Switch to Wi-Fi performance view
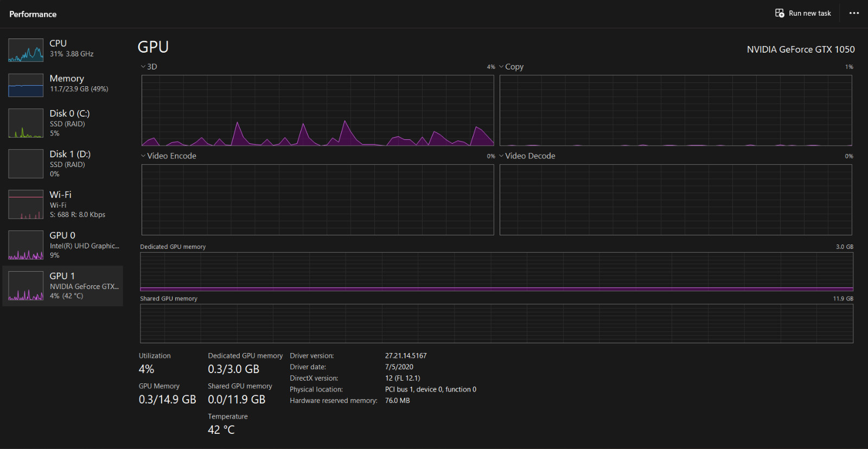The image size is (868, 449). (63, 204)
